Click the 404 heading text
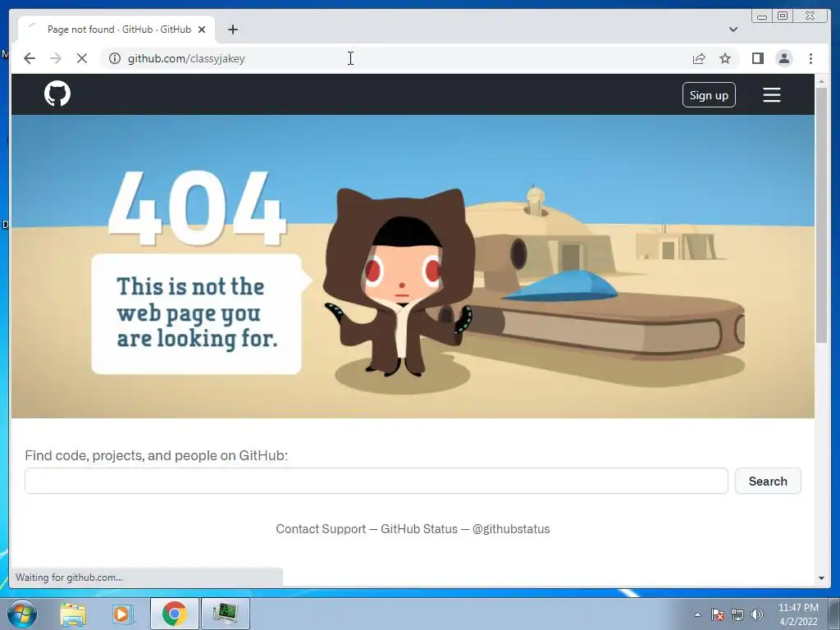 pyautogui.click(x=197, y=208)
